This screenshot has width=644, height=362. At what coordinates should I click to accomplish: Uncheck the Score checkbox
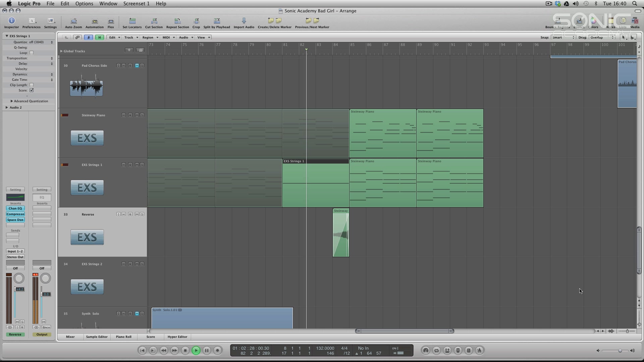pyautogui.click(x=32, y=90)
